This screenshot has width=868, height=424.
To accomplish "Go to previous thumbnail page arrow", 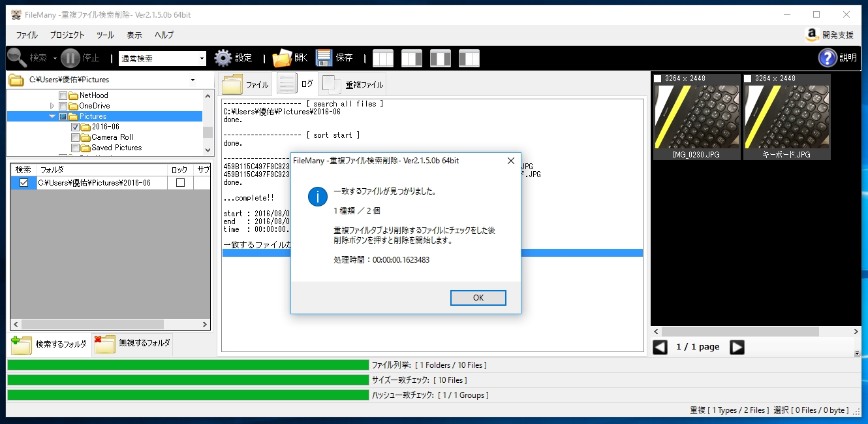I will pos(660,347).
